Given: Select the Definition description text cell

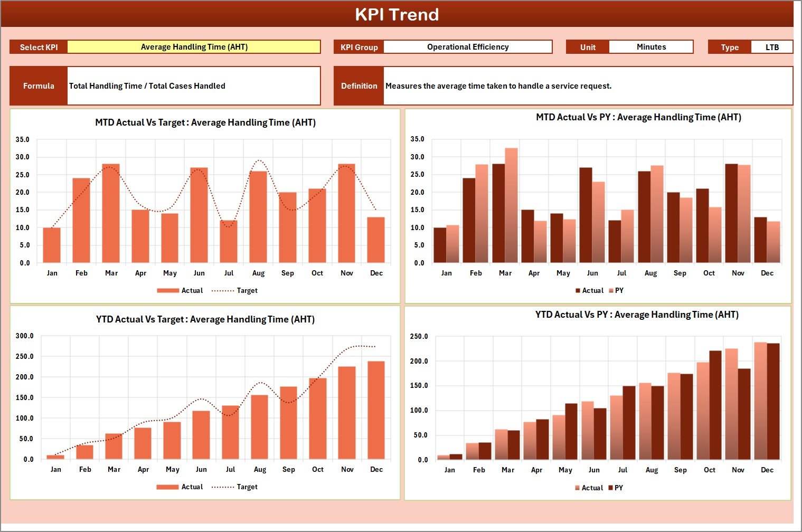Looking at the screenshot, I should (588, 86).
